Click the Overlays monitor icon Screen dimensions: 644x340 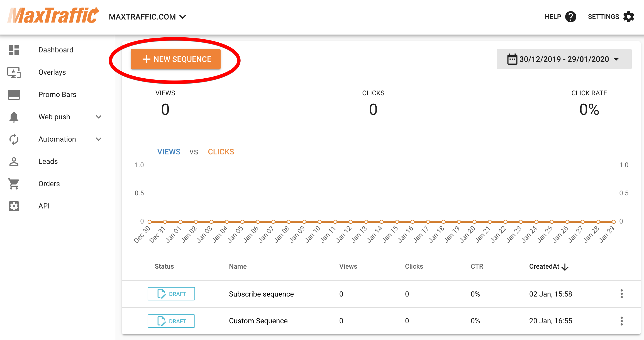tap(14, 72)
